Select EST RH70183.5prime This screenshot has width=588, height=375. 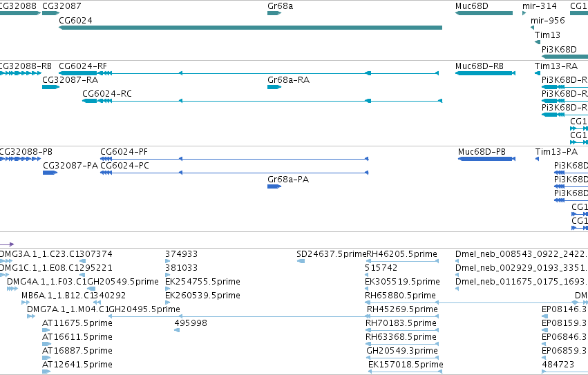coord(402,330)
